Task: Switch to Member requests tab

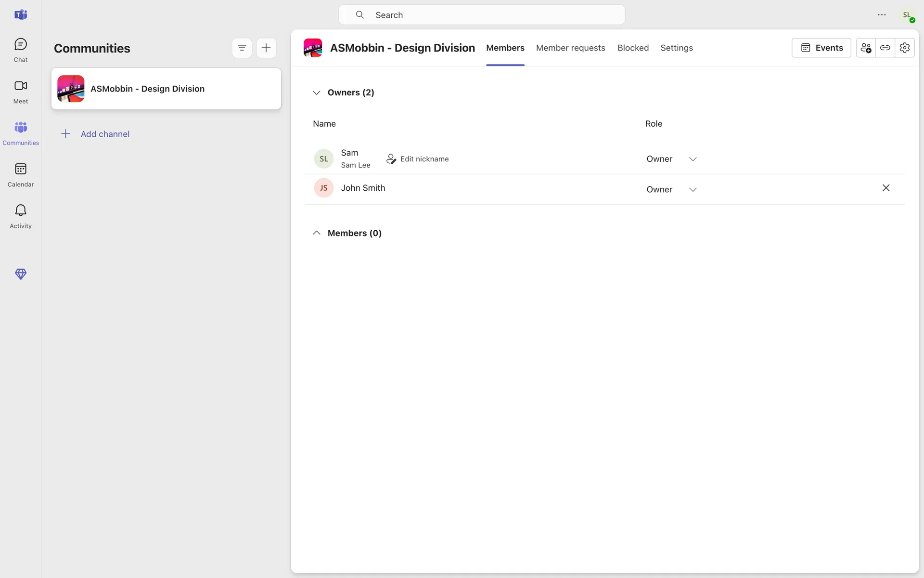Action: coord(570,48)
